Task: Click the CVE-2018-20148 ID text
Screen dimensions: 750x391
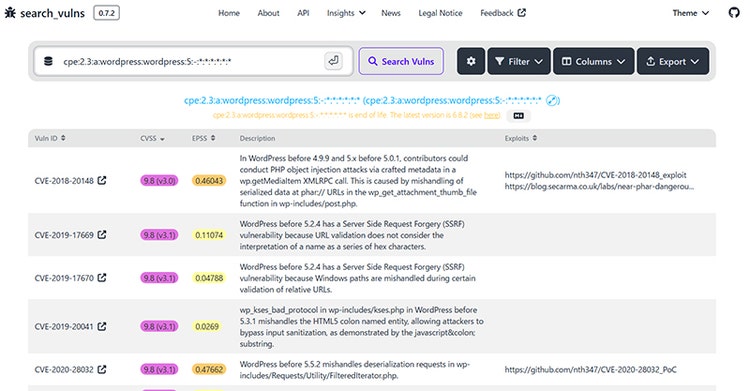Action: point(64,180)
